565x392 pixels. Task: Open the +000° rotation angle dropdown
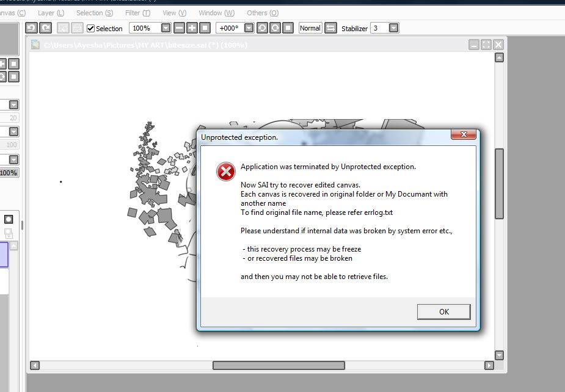click(x=249, y=28)
